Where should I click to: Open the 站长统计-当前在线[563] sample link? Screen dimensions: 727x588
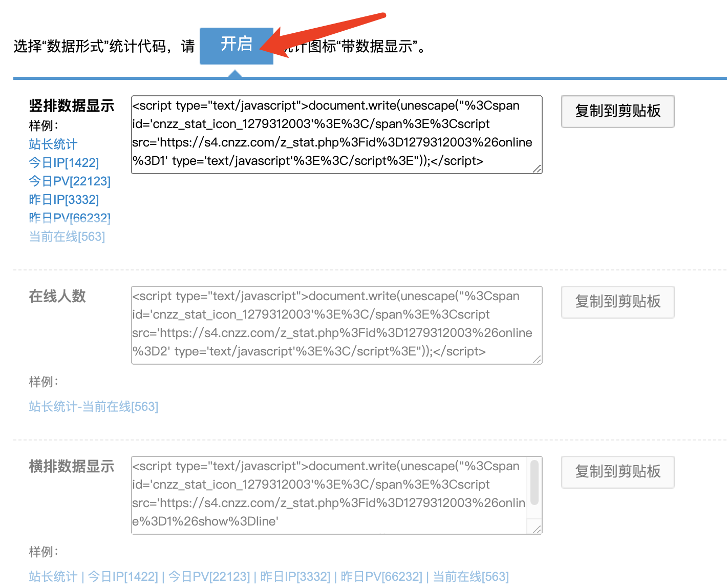coord(94,407)
